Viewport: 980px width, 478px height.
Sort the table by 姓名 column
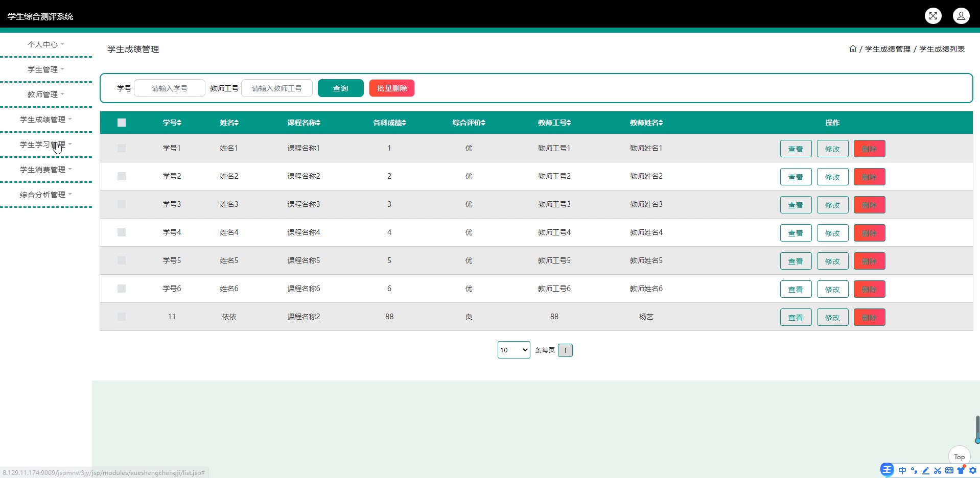click(229, 123)
